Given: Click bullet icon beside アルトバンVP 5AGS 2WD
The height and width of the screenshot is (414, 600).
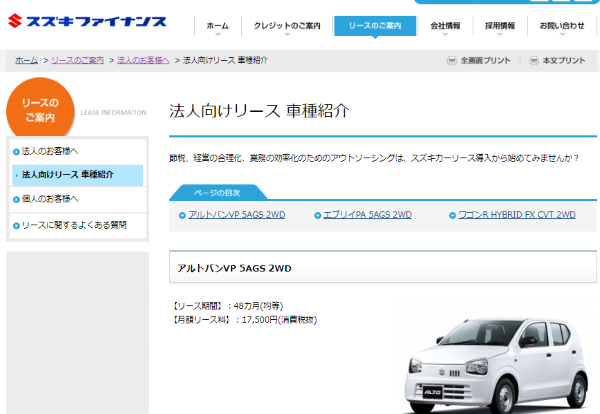Looking at the screenshot, I should click(x=181, y=215).
